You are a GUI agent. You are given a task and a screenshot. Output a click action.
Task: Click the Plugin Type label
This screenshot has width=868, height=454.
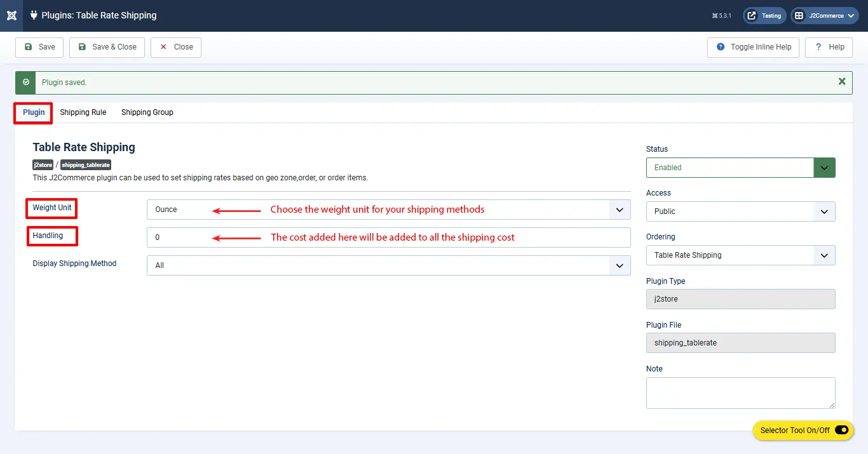click(666, 281)
